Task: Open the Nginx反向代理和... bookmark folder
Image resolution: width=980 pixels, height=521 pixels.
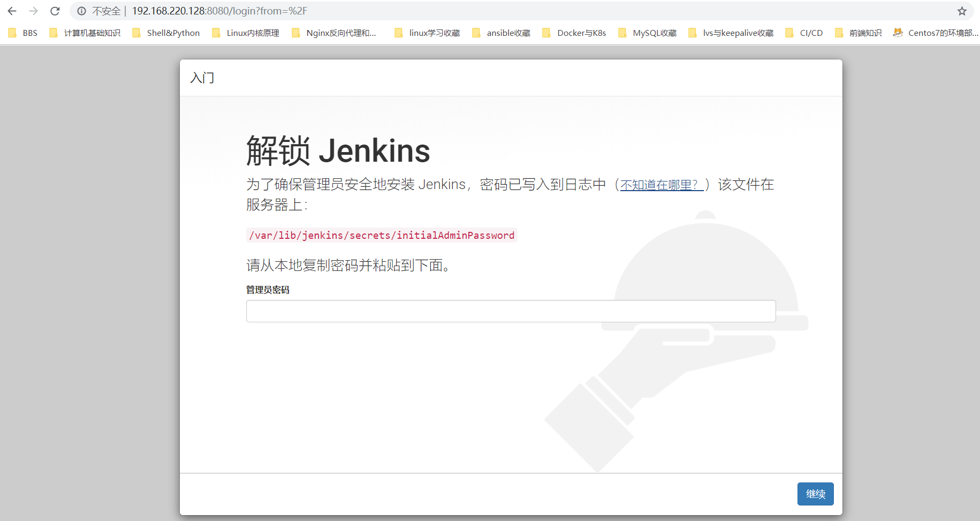Action: (334, 33)
